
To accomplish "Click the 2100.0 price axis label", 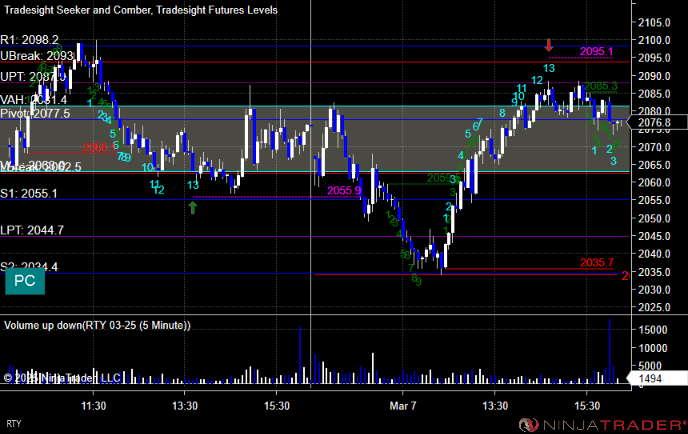I will click(654, 40).
